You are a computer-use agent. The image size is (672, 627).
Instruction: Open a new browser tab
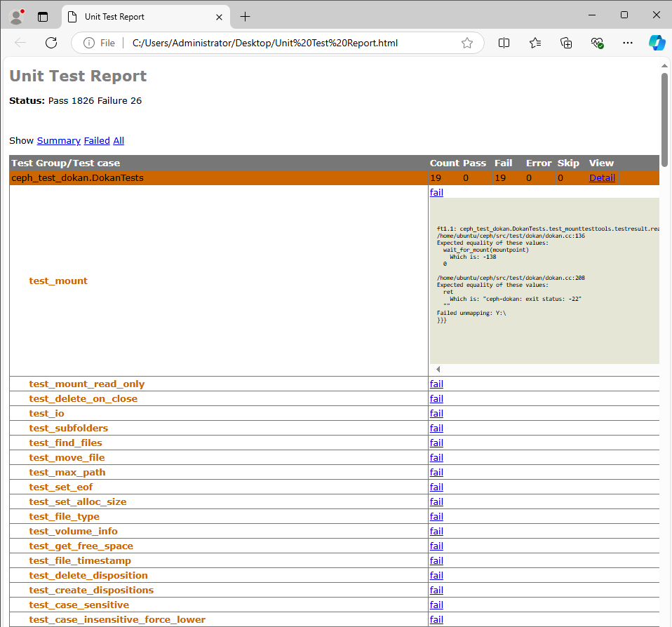pos(243,16)
